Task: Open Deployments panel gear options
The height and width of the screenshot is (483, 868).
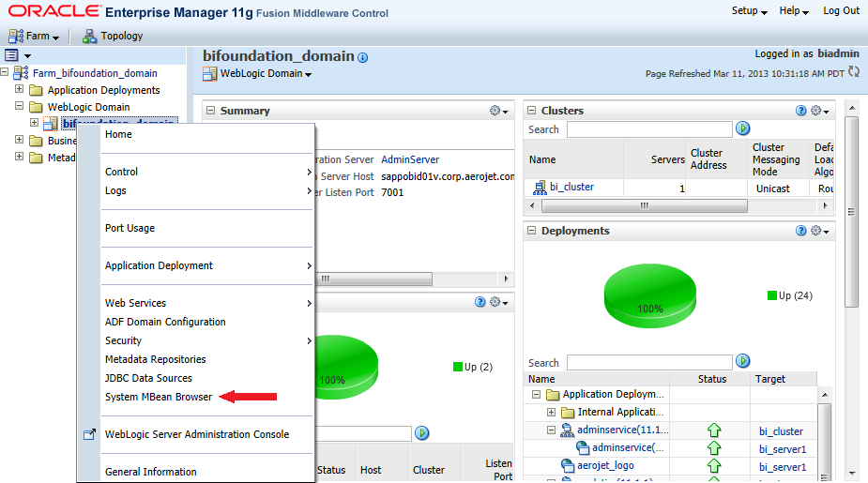Action: [x=820, y=231]
